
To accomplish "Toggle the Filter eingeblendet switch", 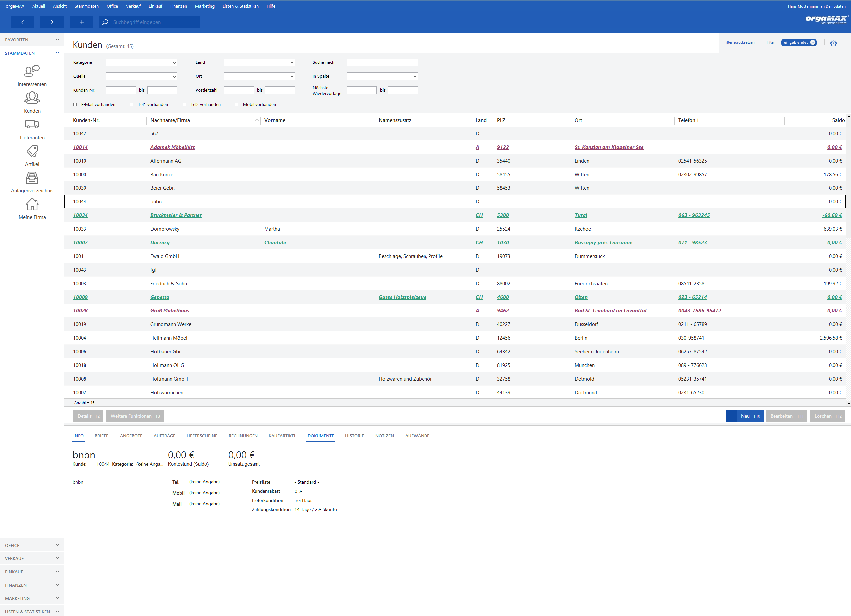I will pyautogui.click(x=798, y=42).
